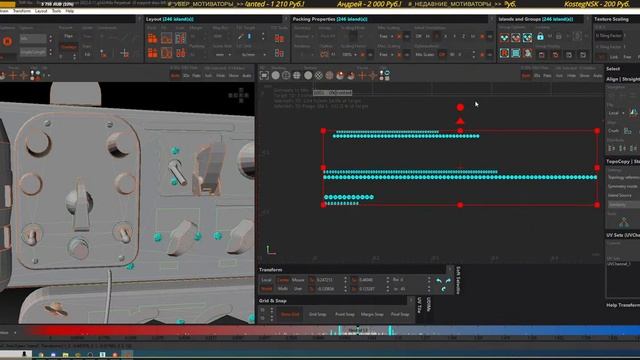Click the red rotation circle handle above selection
Screen dimensions: 640x360
pos(460,107)
